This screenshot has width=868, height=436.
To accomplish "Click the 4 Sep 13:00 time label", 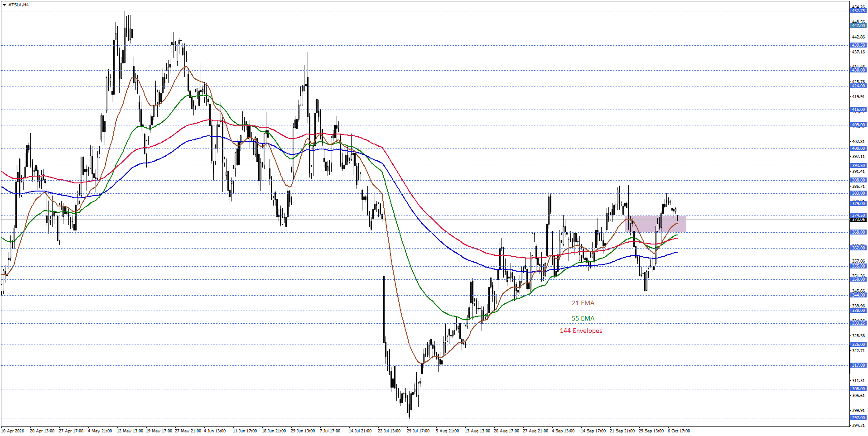I will click(x=563, y=431).
